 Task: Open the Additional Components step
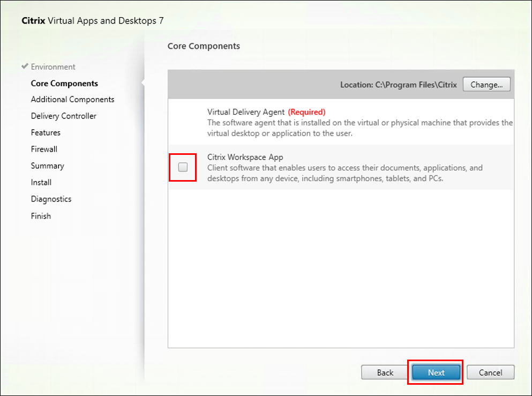pyautogui.click(x=72, y=100)
